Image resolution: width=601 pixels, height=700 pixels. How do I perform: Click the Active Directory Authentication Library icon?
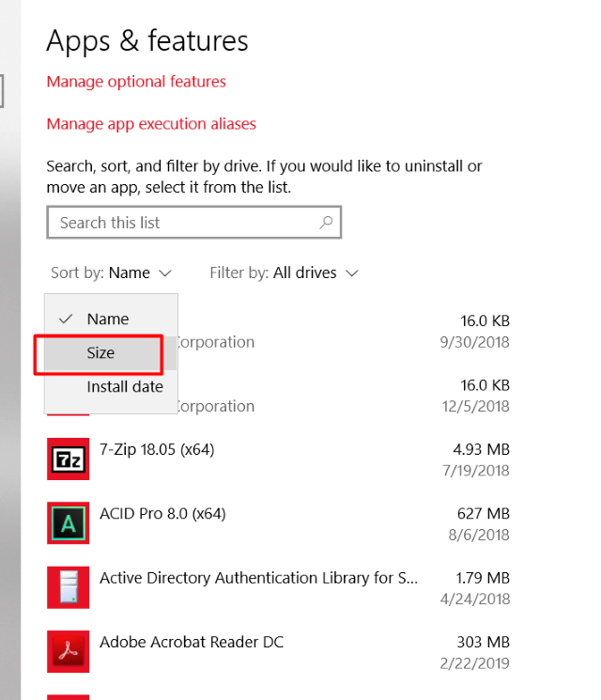[69, 587]
